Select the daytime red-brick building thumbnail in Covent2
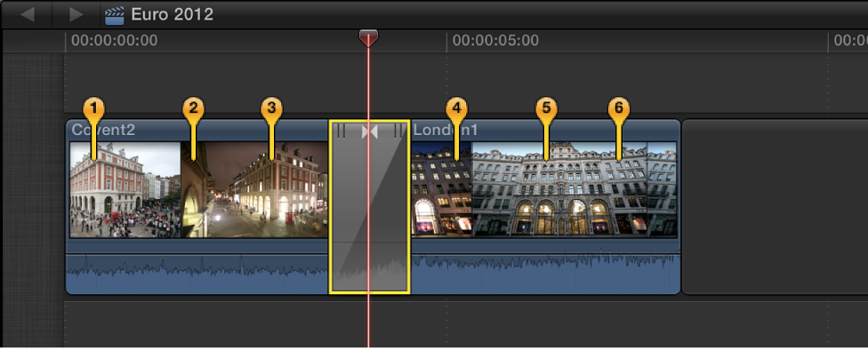 point(125,189)
